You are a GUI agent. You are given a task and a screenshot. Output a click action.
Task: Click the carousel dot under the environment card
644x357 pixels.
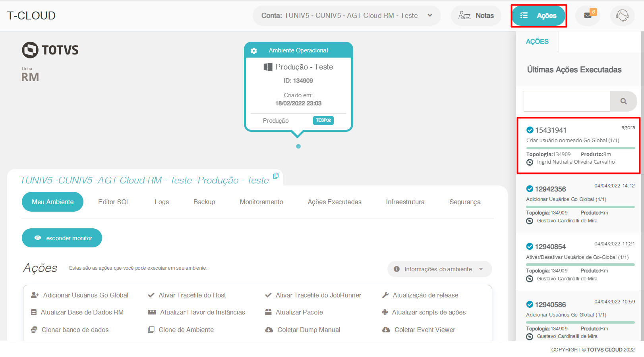[298, 146]
